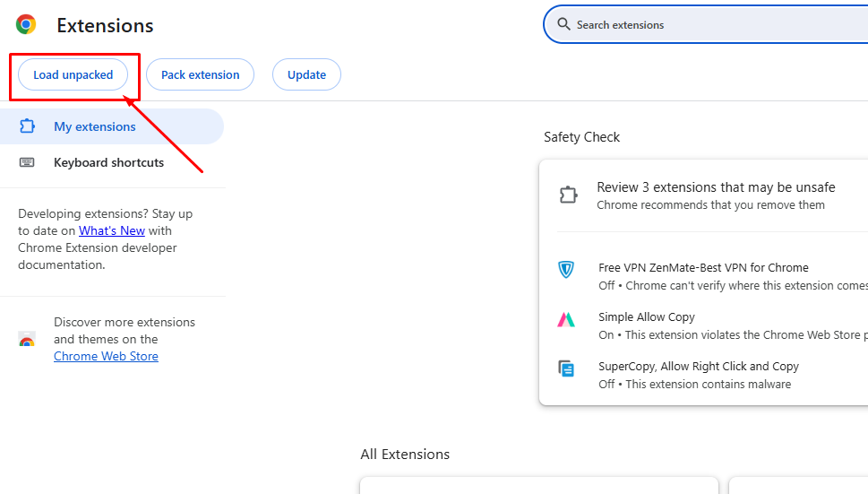This screenshot has width=868, height=494.
Task: Select the SuperCopy, Allow Right Click entry text
Action: [699, 366]
